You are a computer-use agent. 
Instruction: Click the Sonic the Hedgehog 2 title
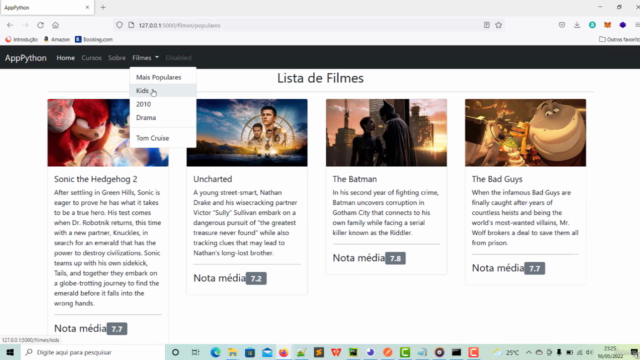96,179
